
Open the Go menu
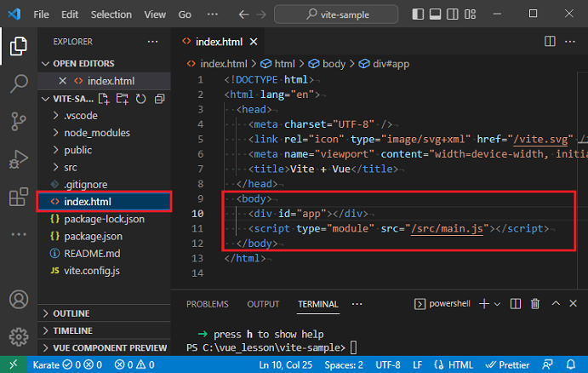coord(185,14)
